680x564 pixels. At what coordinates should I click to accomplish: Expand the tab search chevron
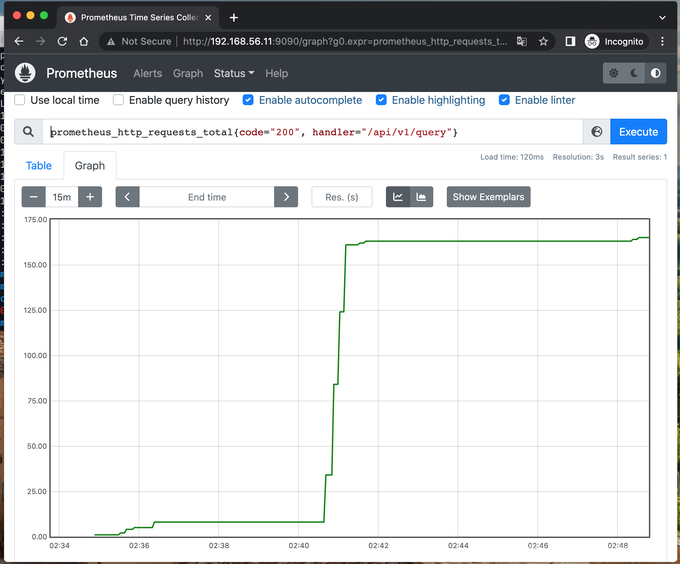click(662, 17)
